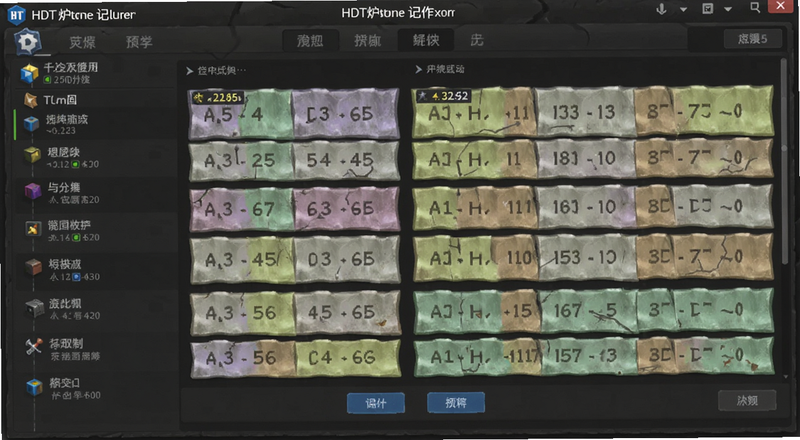The width and height of the screenshot is (800, 440).
Task: Click the microphone-style icon in title bar
Action: (662, 9)
